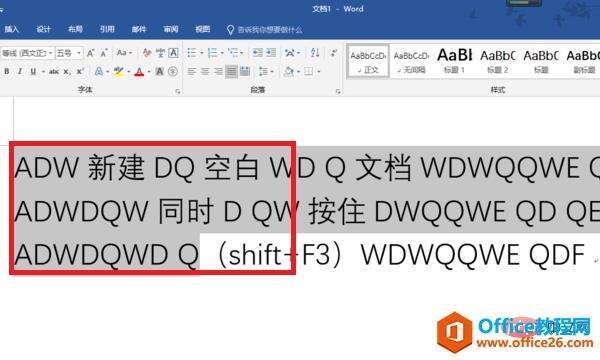
Task: Apply superscript formatting
Action: coord(80,72)
